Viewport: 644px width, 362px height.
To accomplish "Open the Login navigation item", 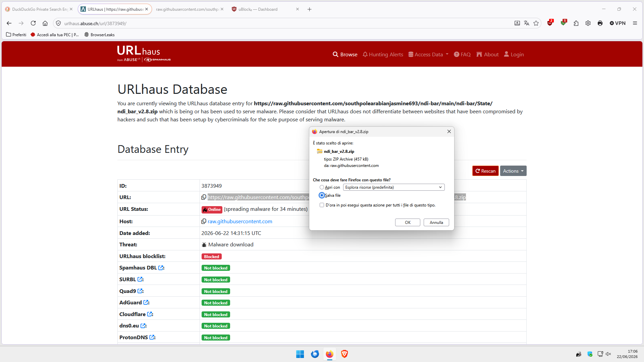I will click(514, 54).
